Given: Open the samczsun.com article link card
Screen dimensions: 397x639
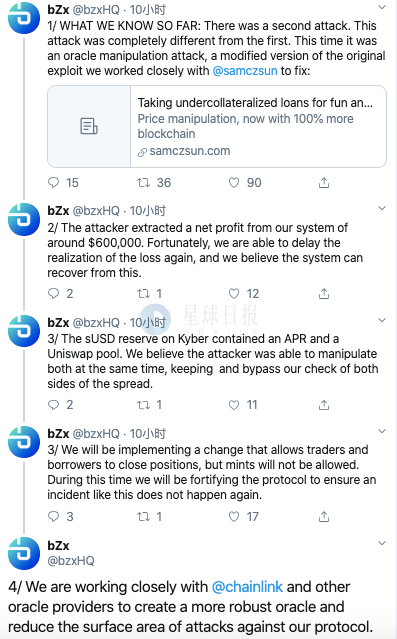Looking at the screenshot, I should [217, 126].
